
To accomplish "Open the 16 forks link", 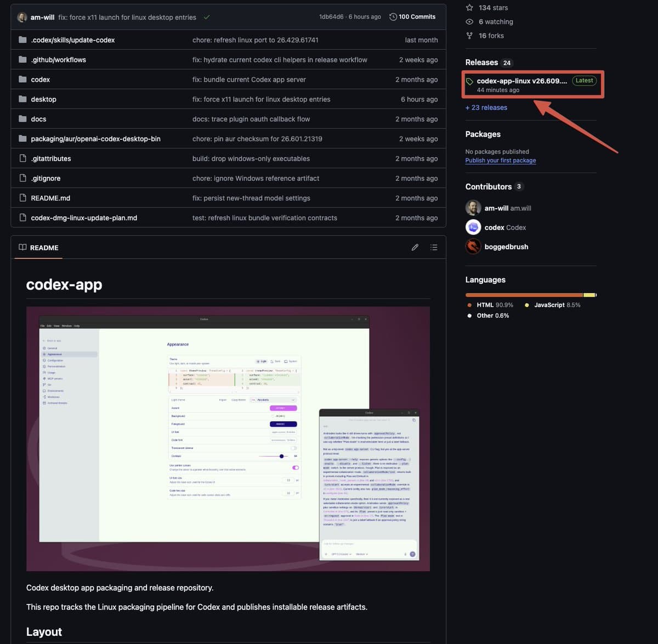I will [x=491, y=36].
